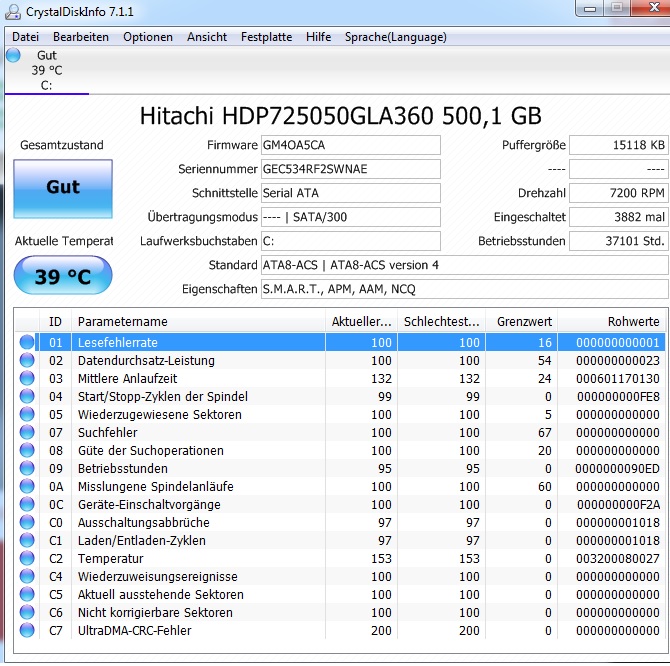Open the Ansicht menu
670x666 pixels.
coord(207,37)
